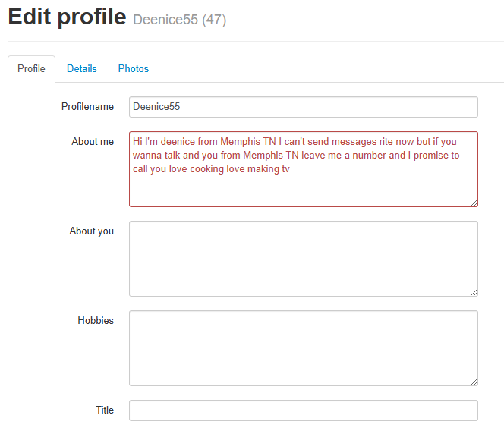Click the About you textarea resize grip
Screen dimensions: 504x434
point(474,292)
